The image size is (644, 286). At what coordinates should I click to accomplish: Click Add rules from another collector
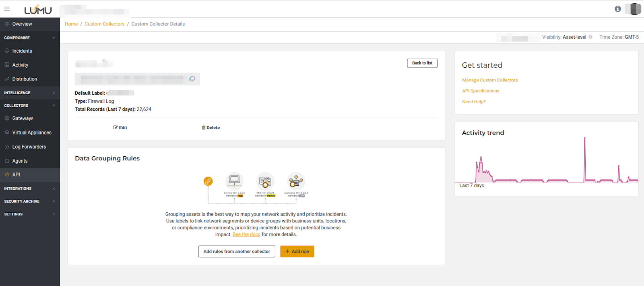[x=237, y=251]
